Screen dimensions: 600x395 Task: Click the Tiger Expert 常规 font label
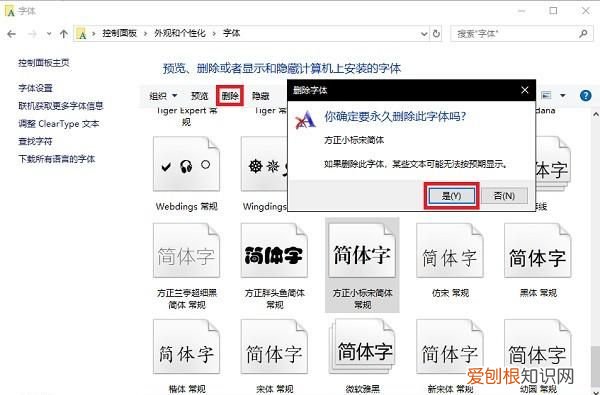coord(187,116)
